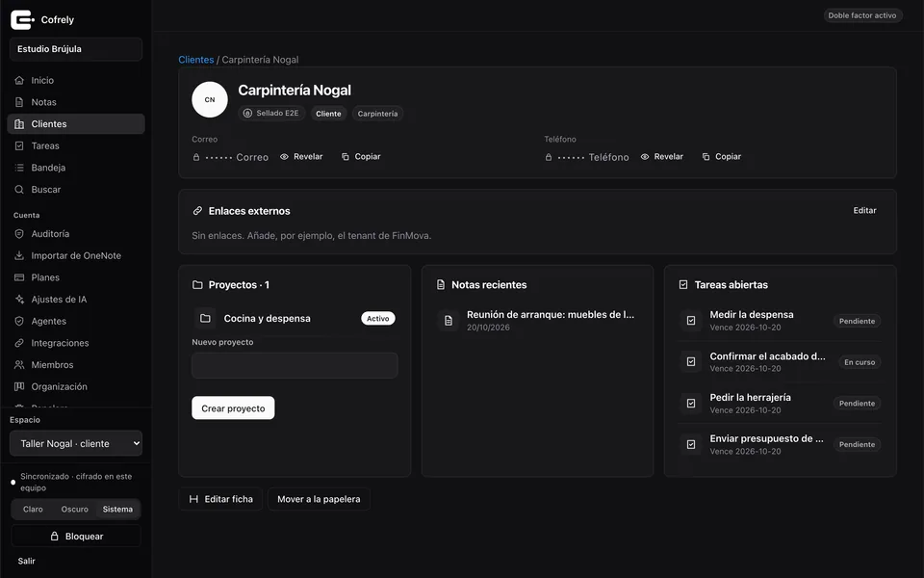
Task: Check off the Medir la despensa task
Action: click(x=691, y=321)
